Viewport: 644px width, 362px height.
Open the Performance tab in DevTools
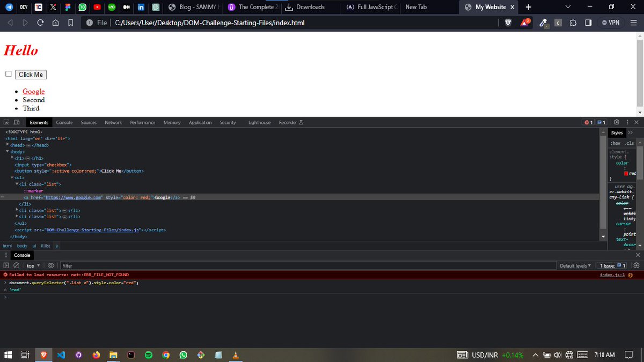pos(142,123)
